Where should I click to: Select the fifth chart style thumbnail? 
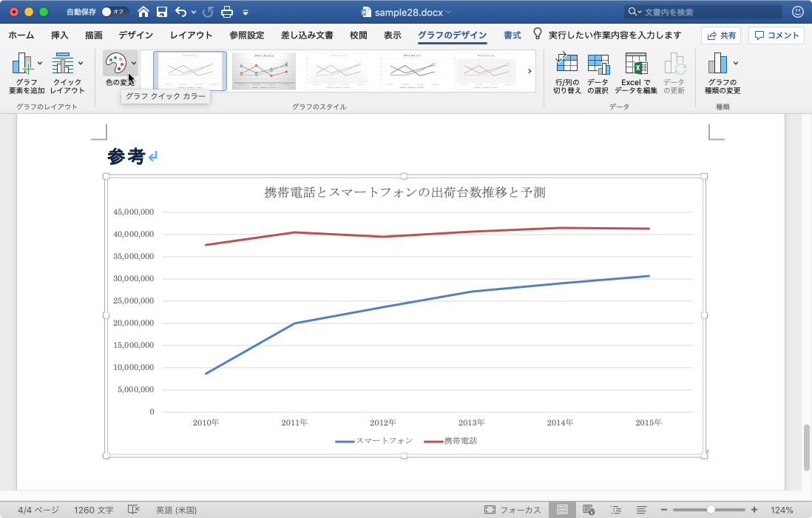click(486, 71)
